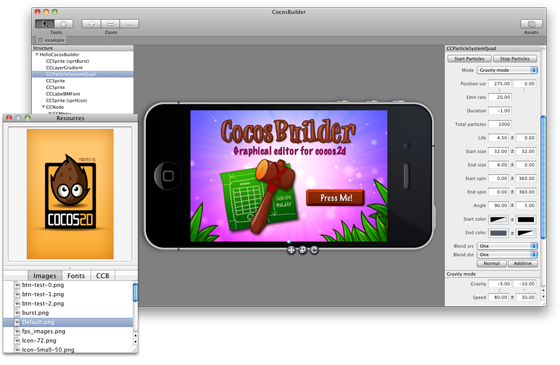This screenshot has width=560, height=365.
Task: Click the zoom in plus button
Action: [91, 24]
